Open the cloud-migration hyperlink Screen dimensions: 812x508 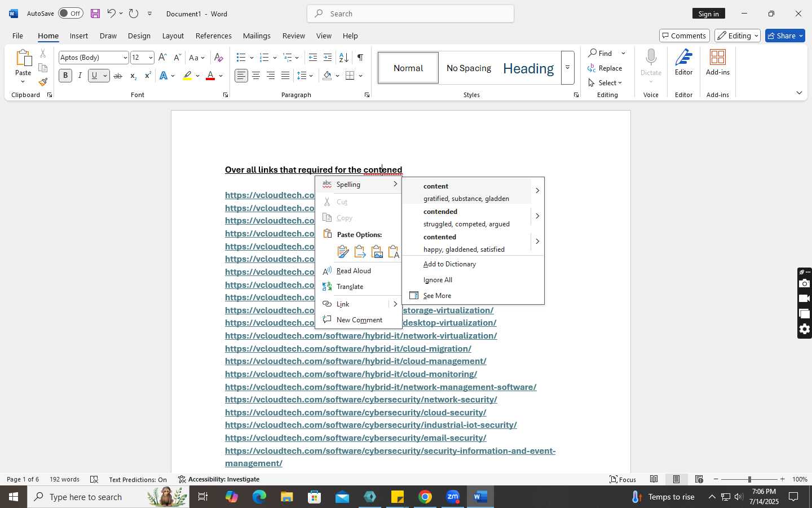pyautogui.click(x=348, y=349)
